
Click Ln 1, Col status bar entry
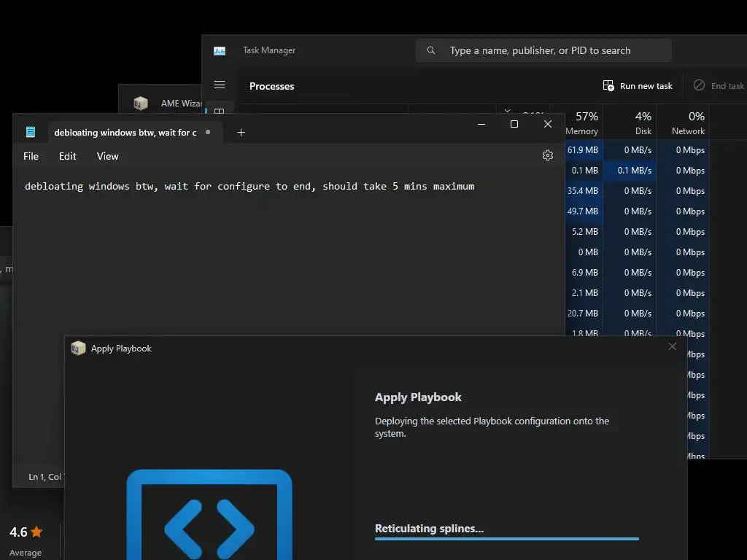coord(44,477)
